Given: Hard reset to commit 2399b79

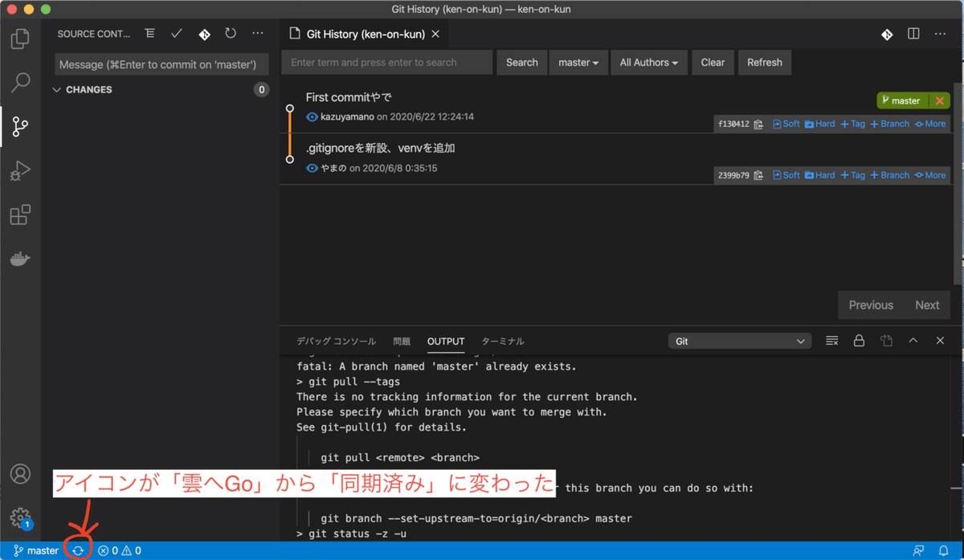Looking at the screenshot, I should [820, 175].
